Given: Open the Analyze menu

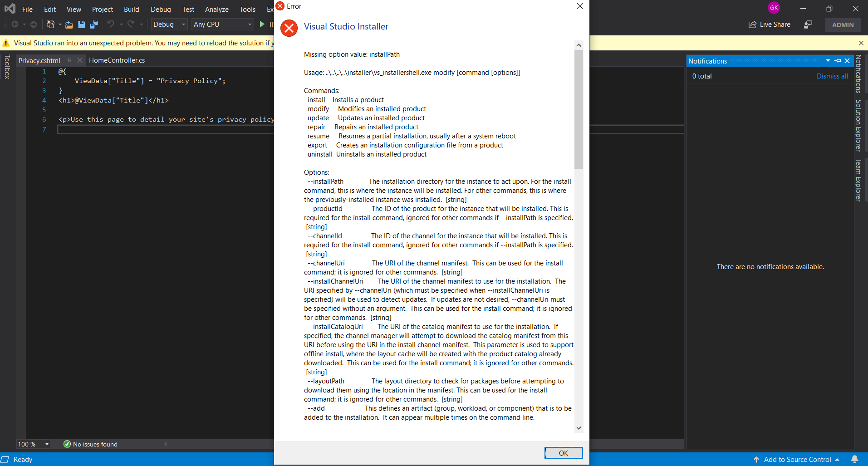Looking at the screenshot, I should click(x=217, y=9).
